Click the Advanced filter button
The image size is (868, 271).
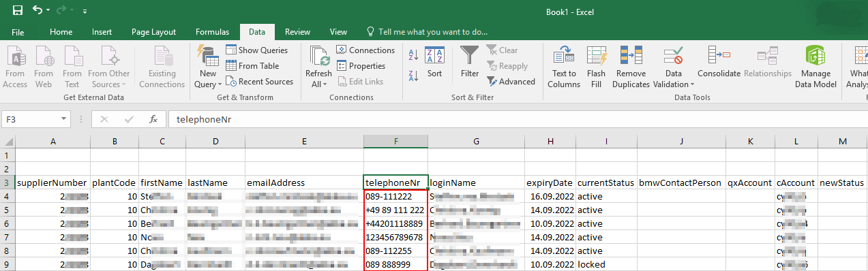(511, 82)
